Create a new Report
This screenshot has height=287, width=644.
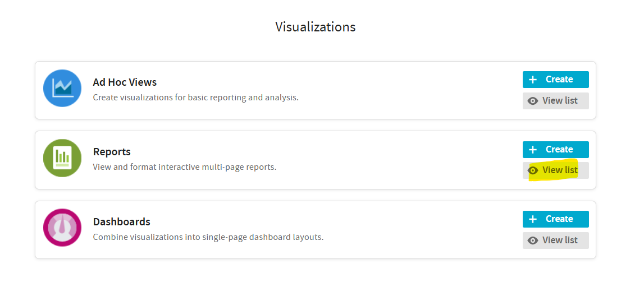tap(555, 150)
